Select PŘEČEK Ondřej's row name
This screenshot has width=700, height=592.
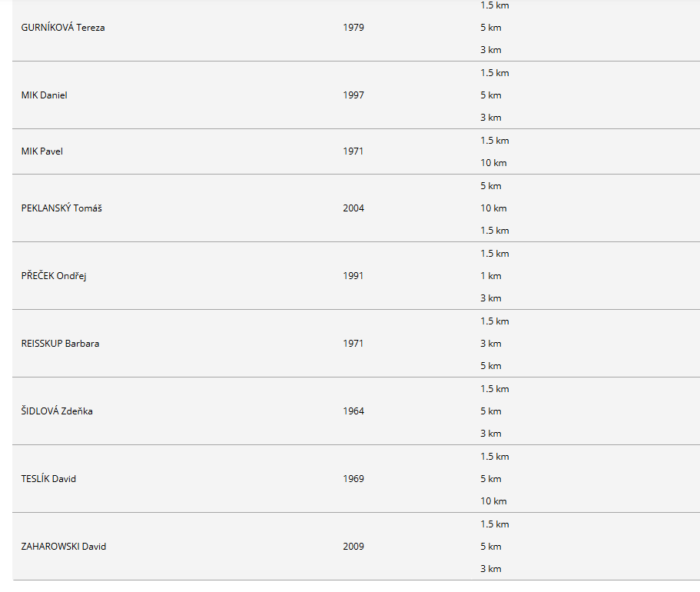point(54,276)
